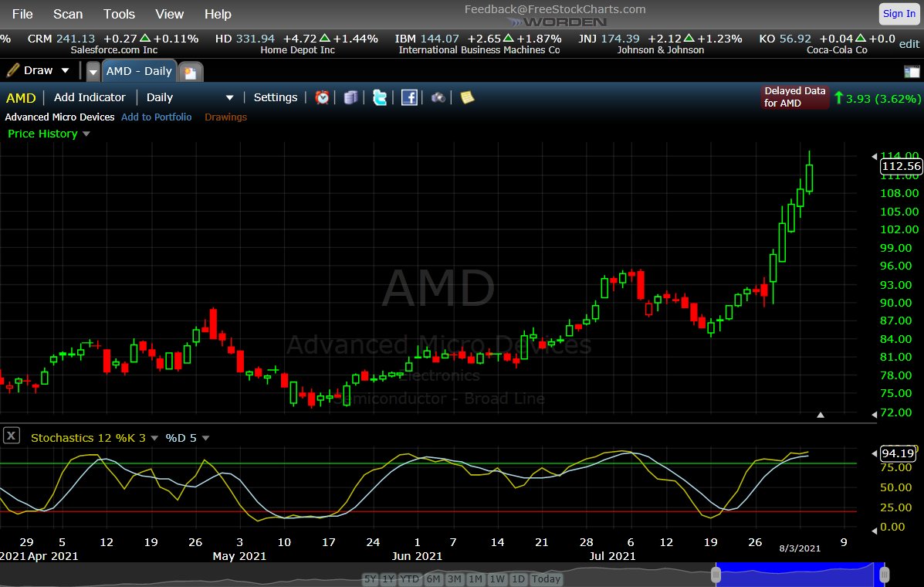Edit the ticker ribbon
924x587 pixels.
pos(909,43)
